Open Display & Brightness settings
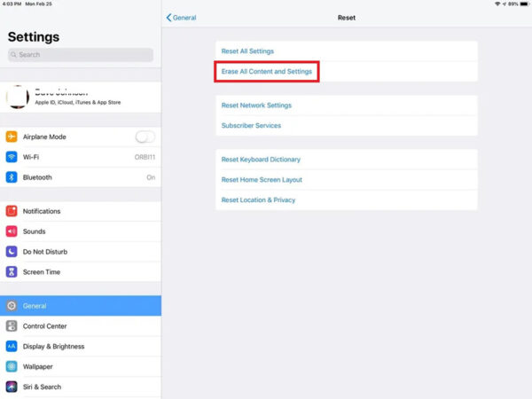The height and width of the screenshot is (399, 532). [x=81, y=347]
